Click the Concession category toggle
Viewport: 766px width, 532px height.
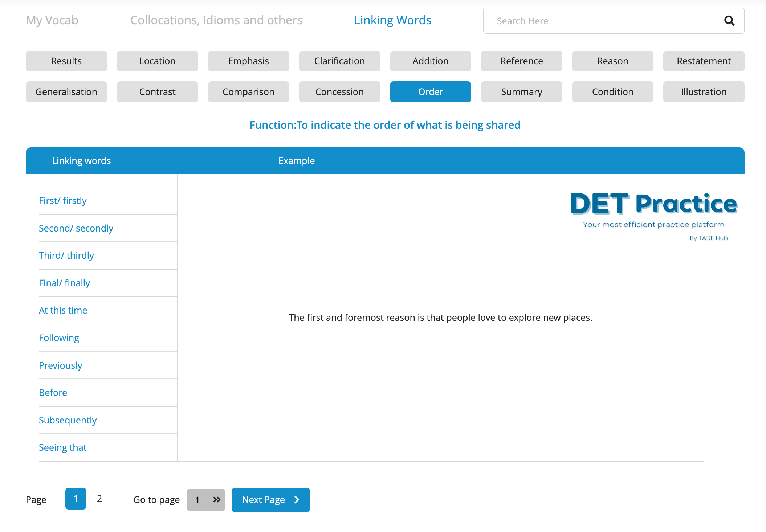[x=339, y=91]
